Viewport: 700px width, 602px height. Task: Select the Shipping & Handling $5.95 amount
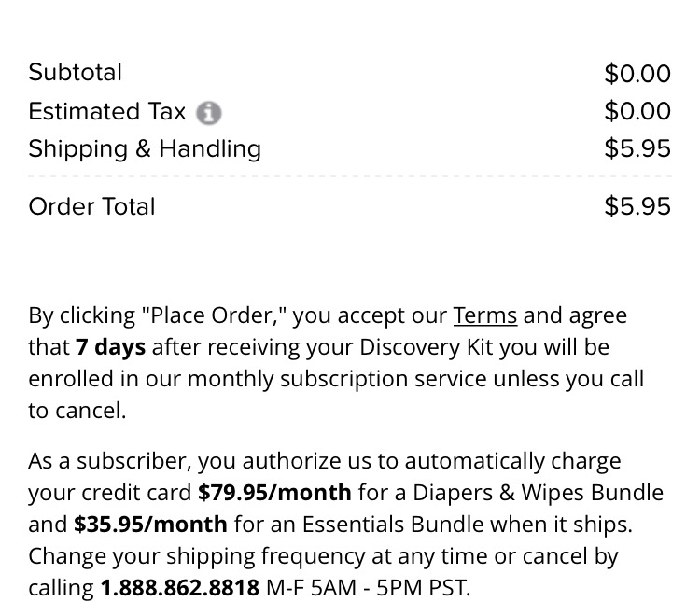[637, 148]
